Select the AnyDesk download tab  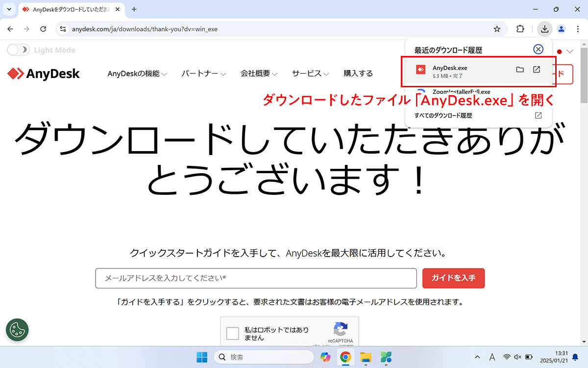pos(71,9)
